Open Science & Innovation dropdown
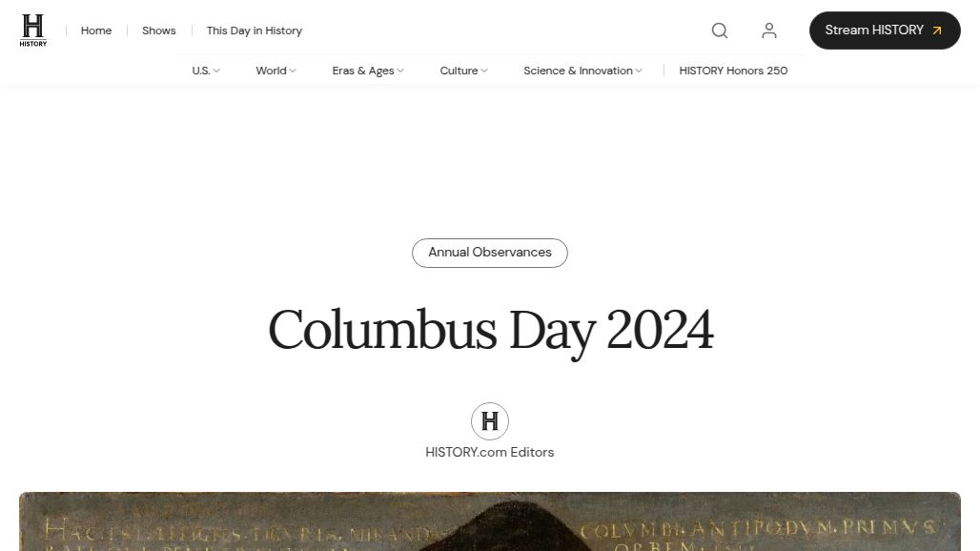Viewport: 980px width, 551px height. pyautogui.click(x=582, y=71)
